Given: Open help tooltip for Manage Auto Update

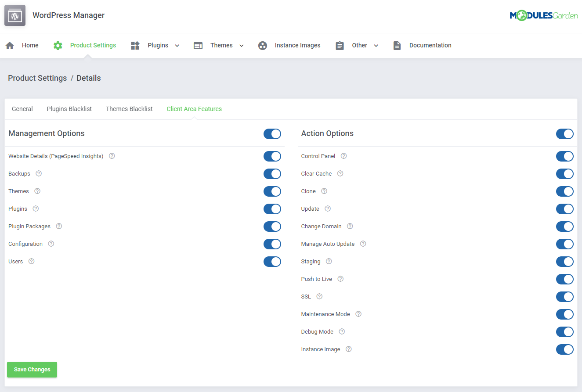Looking at the screenshot, I should point(363,244).
